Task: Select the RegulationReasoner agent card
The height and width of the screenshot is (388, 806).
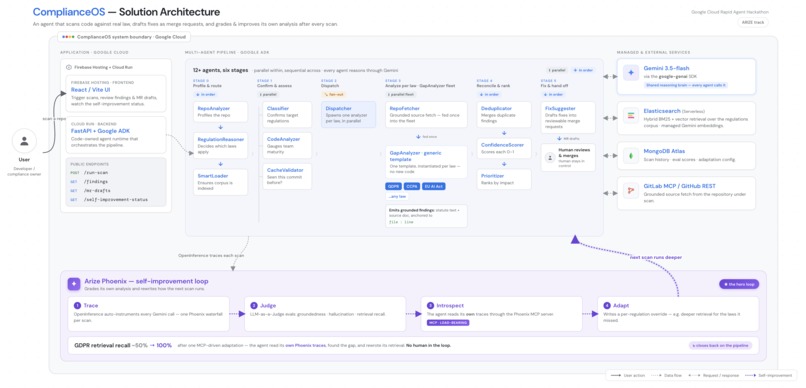Action: [221, 145]
